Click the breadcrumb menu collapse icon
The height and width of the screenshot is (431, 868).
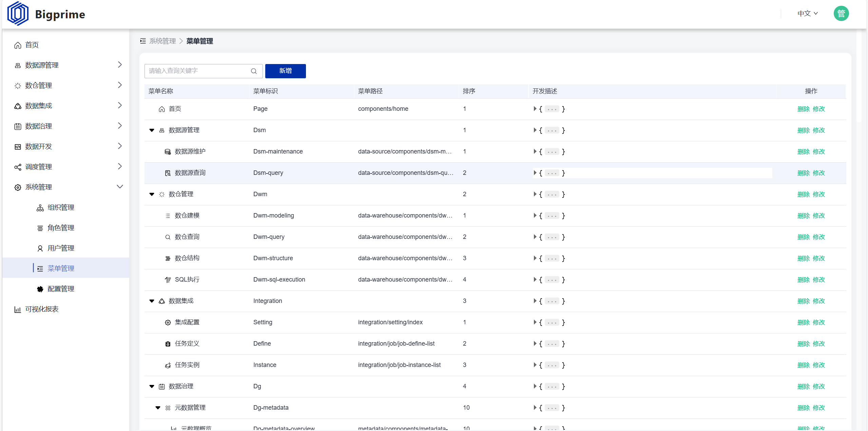pyautogui.click(x=143, y=41)
